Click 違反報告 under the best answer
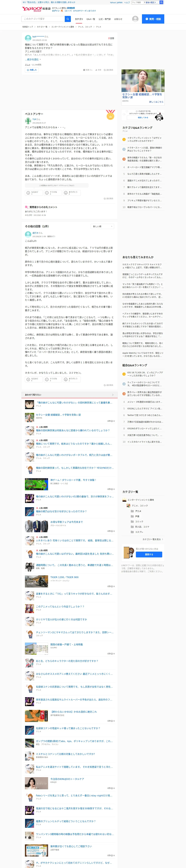This screenshot has width=186, height=868. [108, 198]
